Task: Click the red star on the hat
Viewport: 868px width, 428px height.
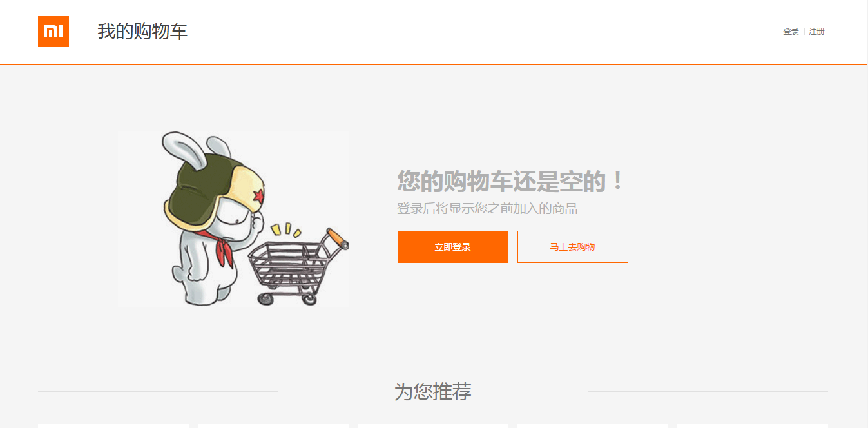Action: [x=256, y=195]
